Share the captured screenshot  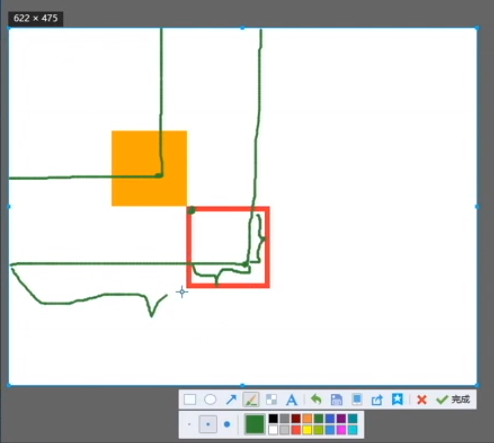[377, 399]
